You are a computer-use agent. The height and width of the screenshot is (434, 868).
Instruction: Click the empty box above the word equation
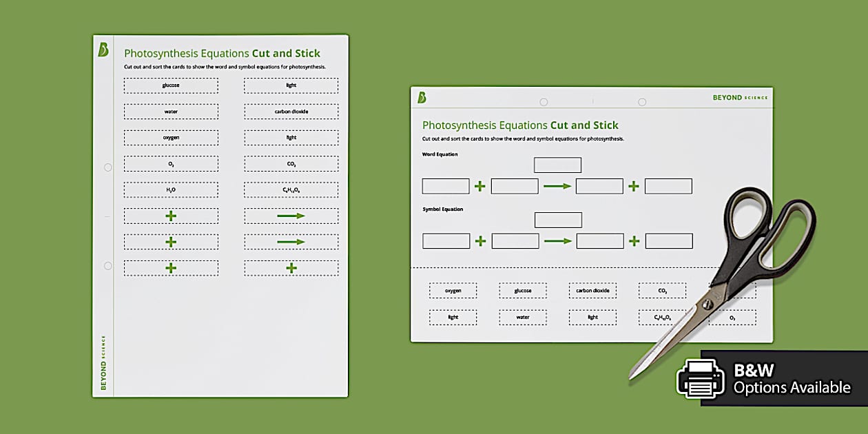click(558, 165)
